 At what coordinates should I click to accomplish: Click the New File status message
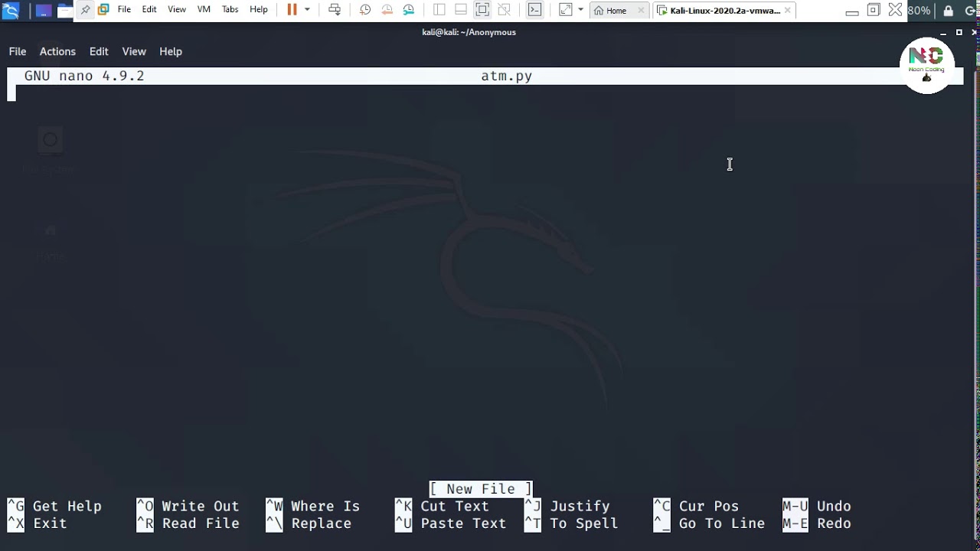coord(481,489)
